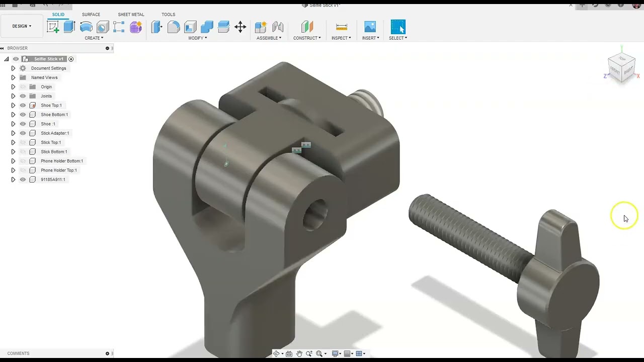Select the Rectangular Pattern tool
The width and height of the screenshot is (644, 362).
click(119, 27)
